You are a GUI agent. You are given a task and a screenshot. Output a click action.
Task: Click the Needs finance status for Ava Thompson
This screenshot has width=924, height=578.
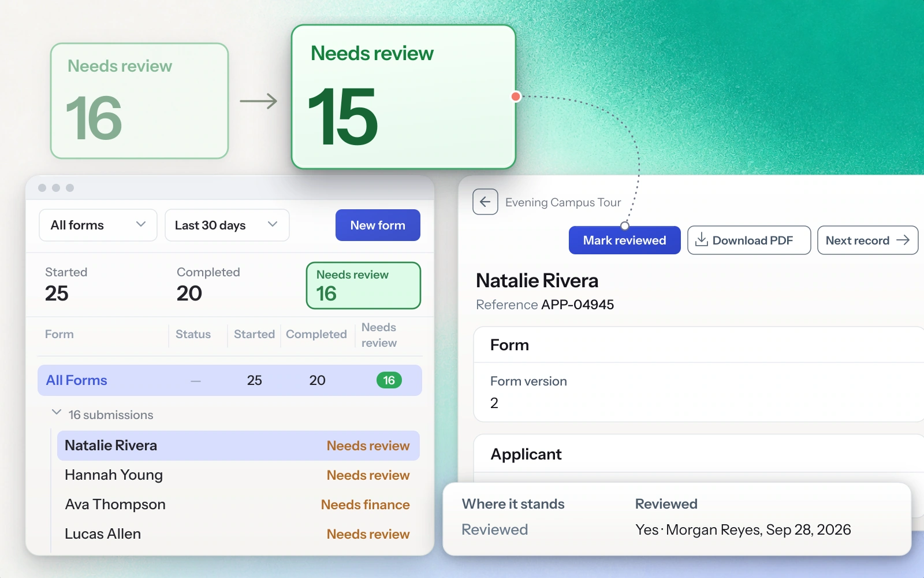[x=366, y=505]
